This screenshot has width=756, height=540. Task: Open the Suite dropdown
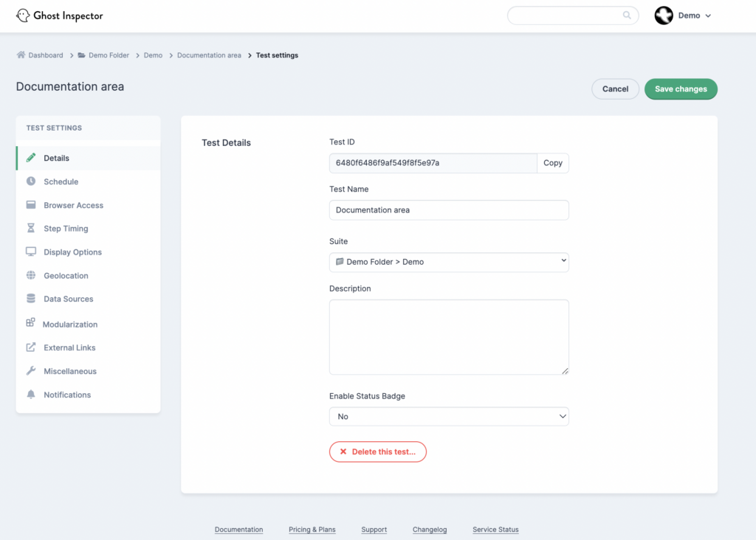[449, 262]
